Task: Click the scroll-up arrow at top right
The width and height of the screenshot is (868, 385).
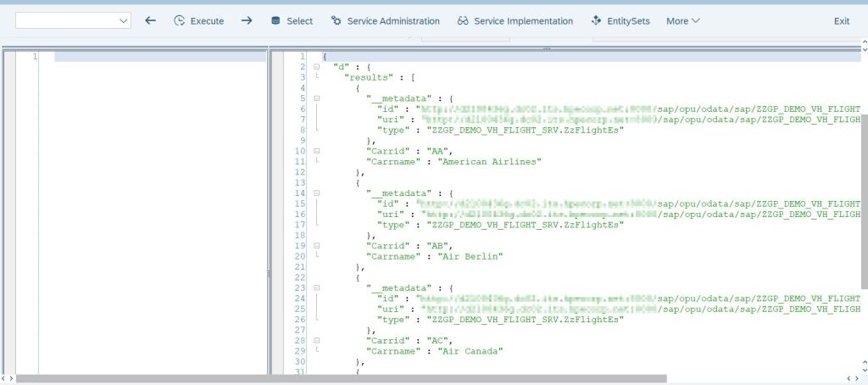Action: 865,42
